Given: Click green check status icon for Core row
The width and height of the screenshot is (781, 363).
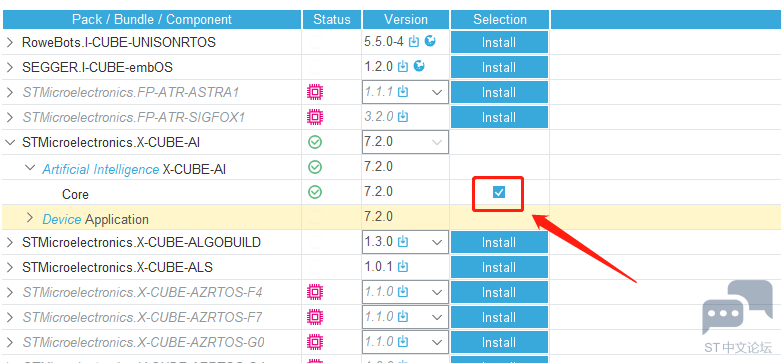Looking at the screenshot, I should point(315,192).
